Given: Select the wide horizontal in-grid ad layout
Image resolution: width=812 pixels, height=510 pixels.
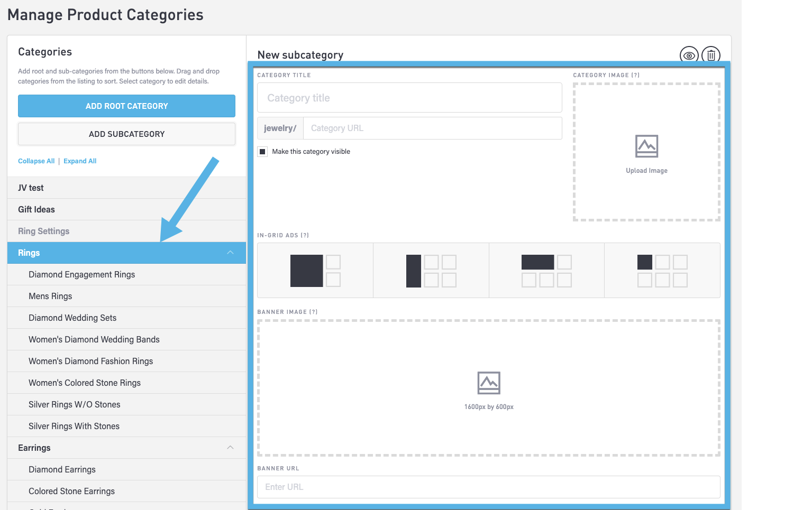Looking at the screenshot, I should pyautogui.click(x=546, y=271).
